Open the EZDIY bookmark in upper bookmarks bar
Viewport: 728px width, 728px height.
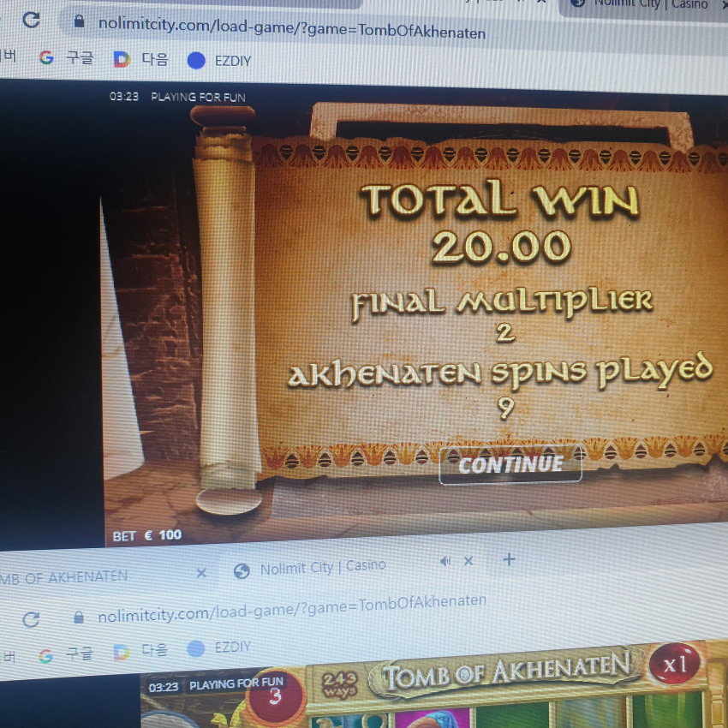click(233, 61)
